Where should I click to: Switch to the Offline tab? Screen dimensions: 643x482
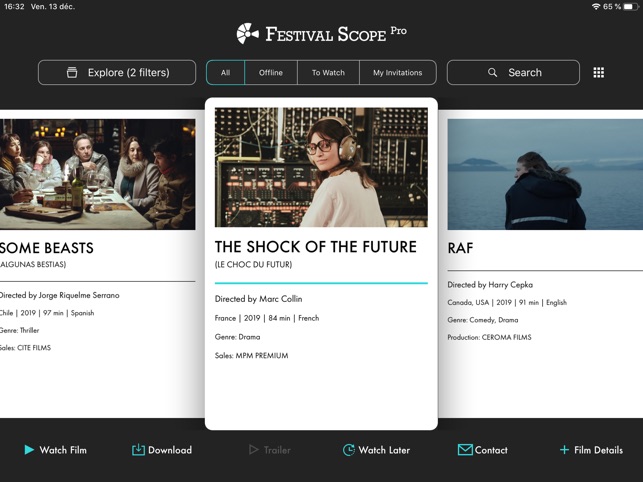(x=271, y=73)
